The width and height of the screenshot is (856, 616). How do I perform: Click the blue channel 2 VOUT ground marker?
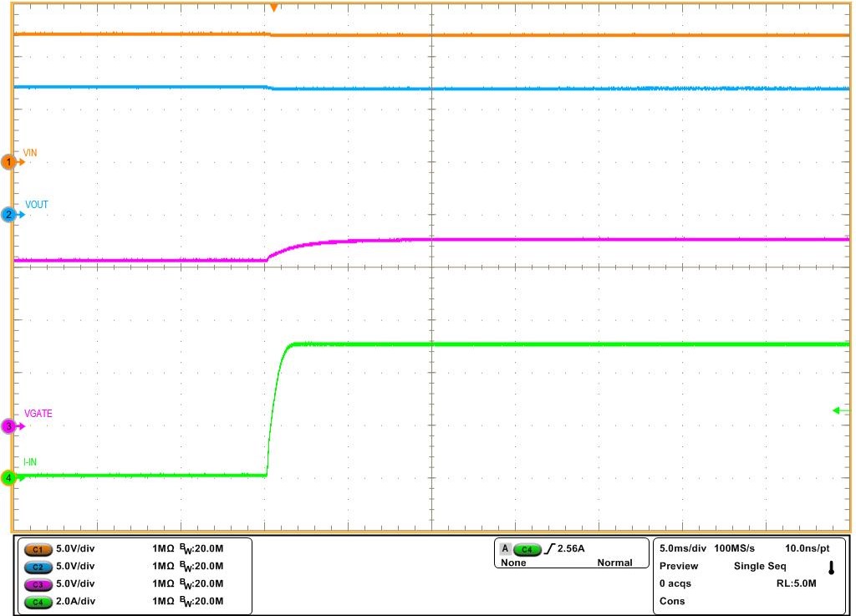(10, 215)
